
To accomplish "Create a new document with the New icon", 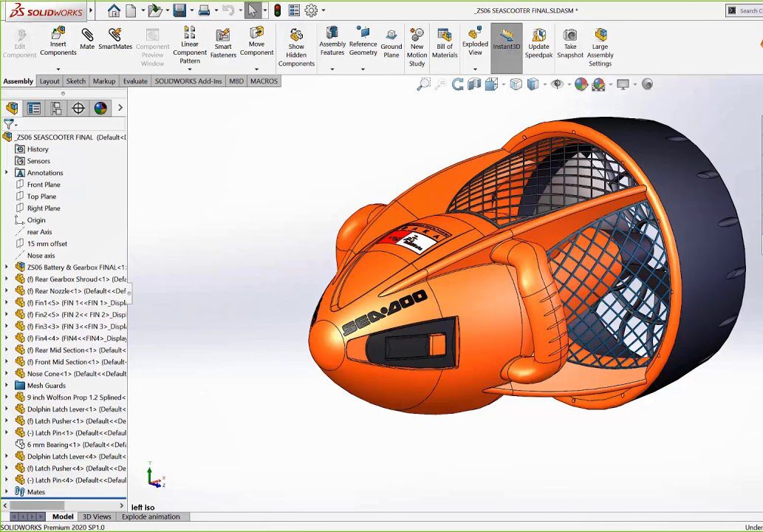I will (131, 10).
